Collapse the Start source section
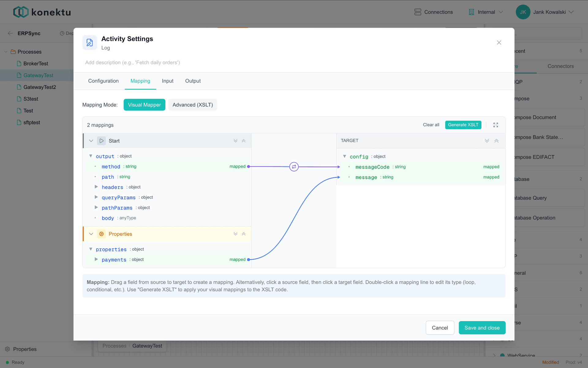 [91, 141]
